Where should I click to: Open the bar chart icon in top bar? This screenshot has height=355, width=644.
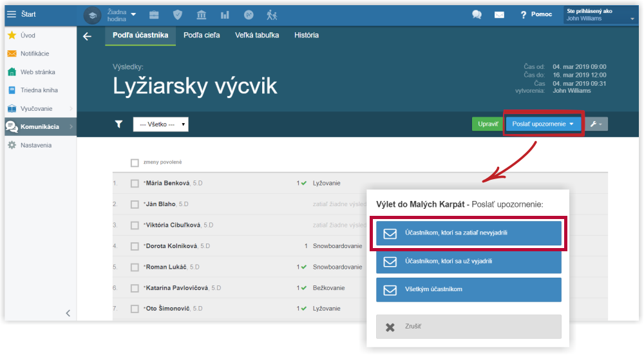(x=225, y=15)
